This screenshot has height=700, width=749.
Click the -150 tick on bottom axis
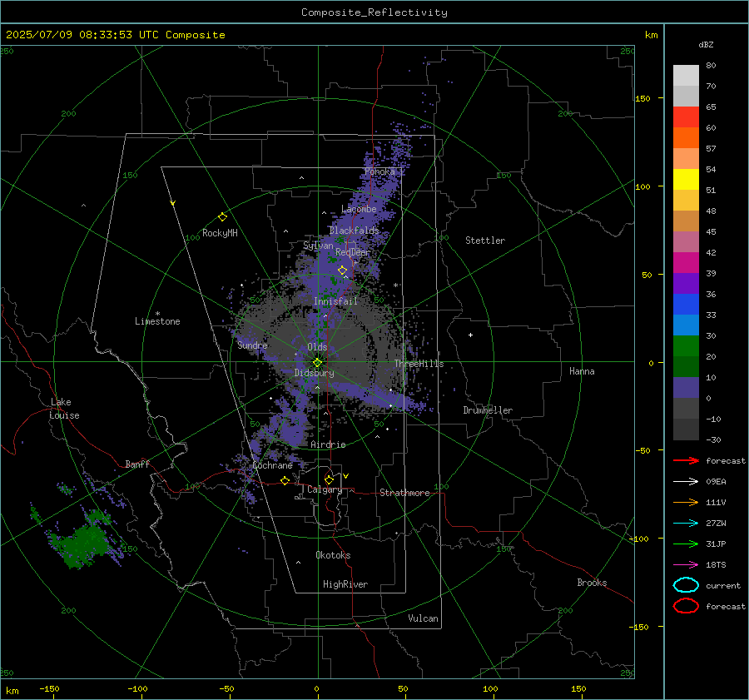coord(49,688)
